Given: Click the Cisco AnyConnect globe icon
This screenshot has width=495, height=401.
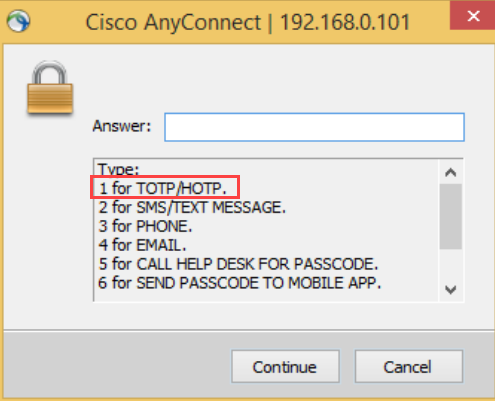Looking at the screenshot, I should tap(19, 21).
